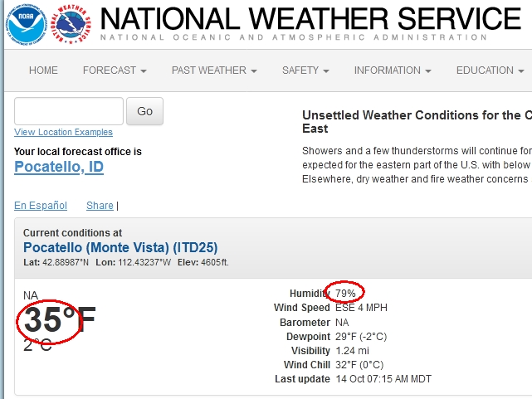The height and width of the screenshot is (399, 532).
Task: Open the INFORMATION menu
Action: click(x=393, y=71)
